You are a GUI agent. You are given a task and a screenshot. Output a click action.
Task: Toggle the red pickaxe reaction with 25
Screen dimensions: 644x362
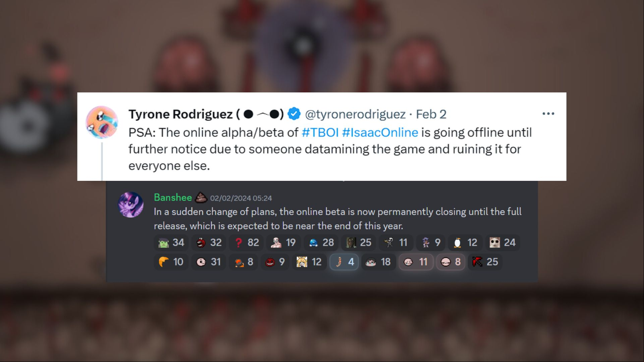tap(485, 262)
